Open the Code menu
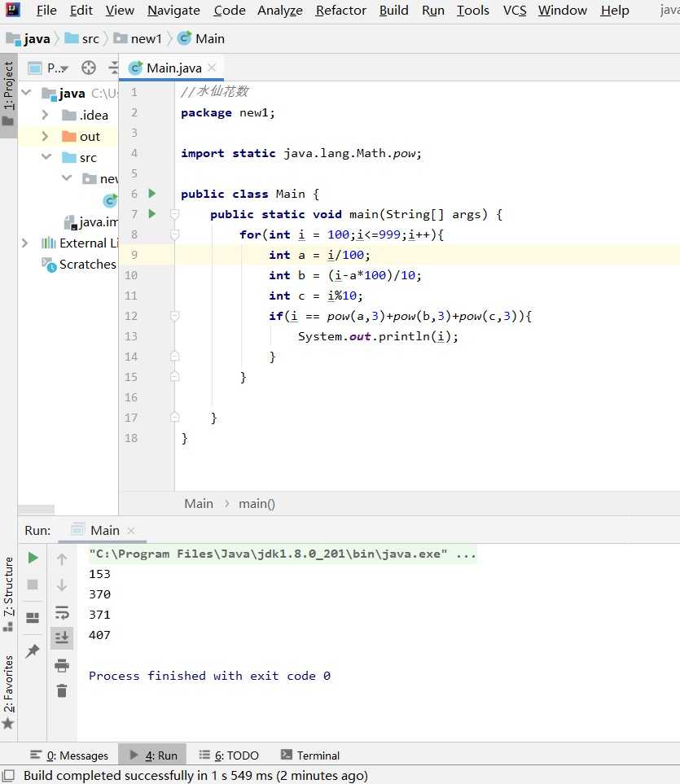The height and width of the screenshot is (784, 680). [230, 10]
